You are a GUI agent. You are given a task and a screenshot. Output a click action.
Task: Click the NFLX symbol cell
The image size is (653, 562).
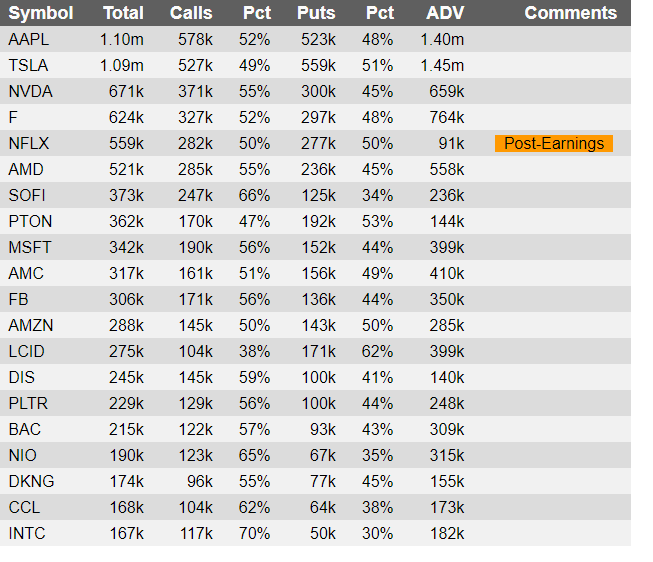click(28, 143)
